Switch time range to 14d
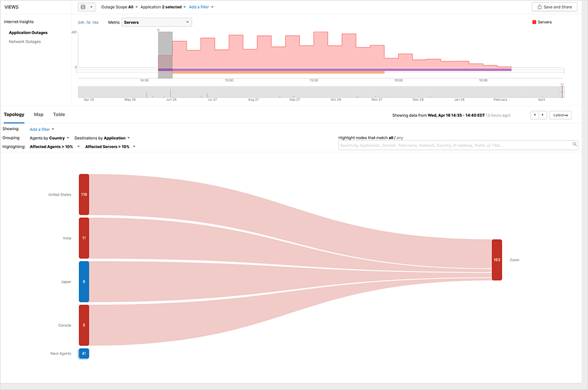This screenshot has height=390, width=588. point(95,22)
